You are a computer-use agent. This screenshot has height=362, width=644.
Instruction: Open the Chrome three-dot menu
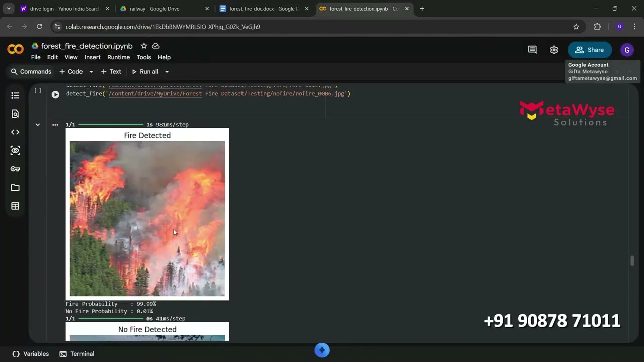[635, 27]
